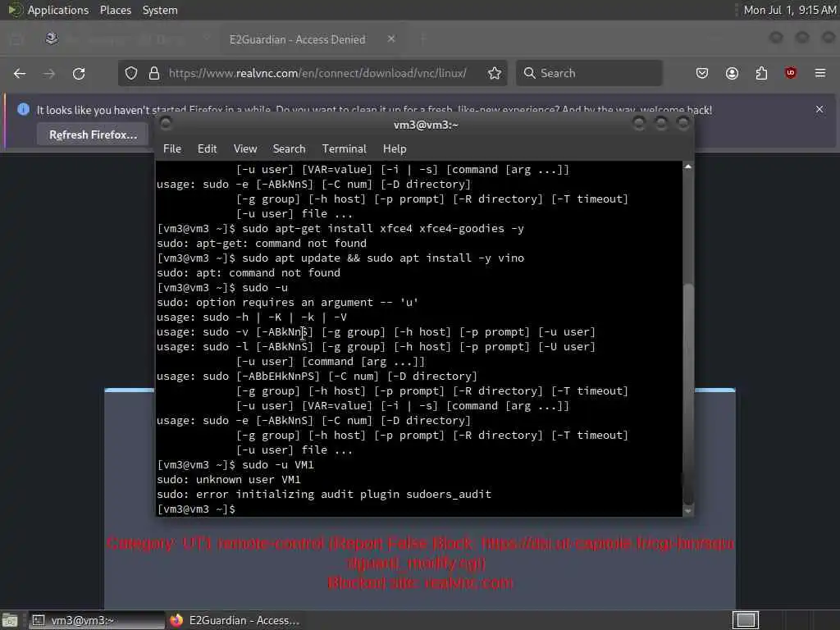Click the vm3@vm3:~ terminal title bar

click(426, 125)
